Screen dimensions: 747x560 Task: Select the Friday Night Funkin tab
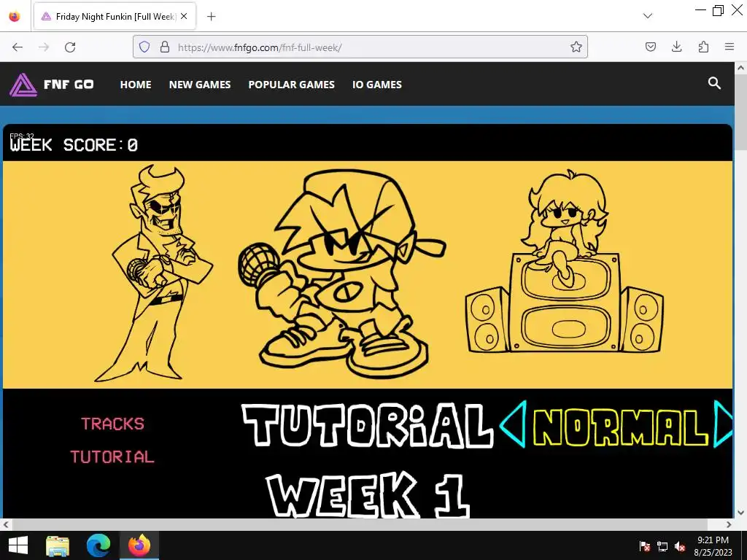[x=115, y=17]
